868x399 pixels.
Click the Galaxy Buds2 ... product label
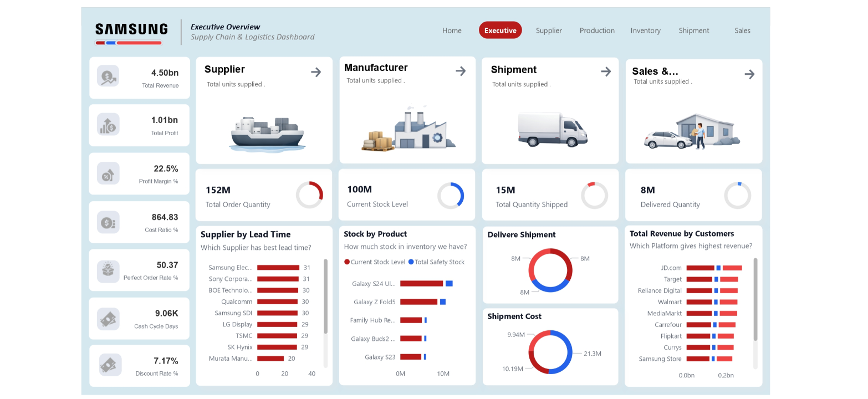(x=374, y=339)
